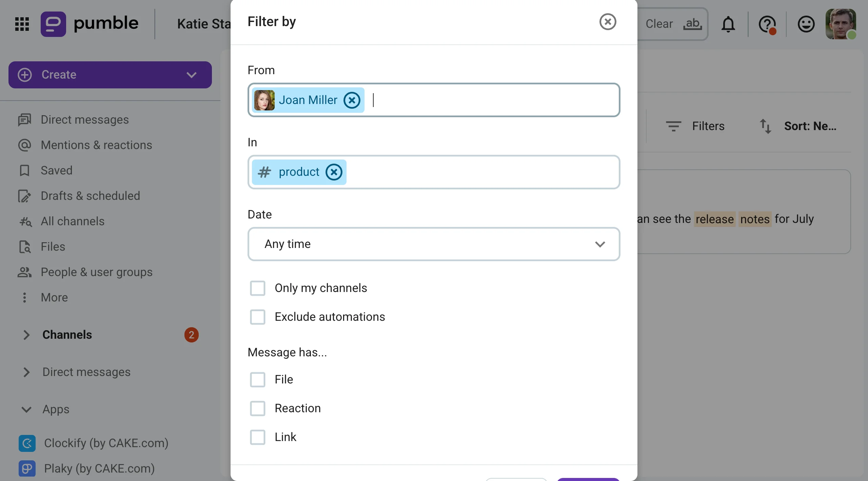Open the help question mark icon

(x=767, y=24)
